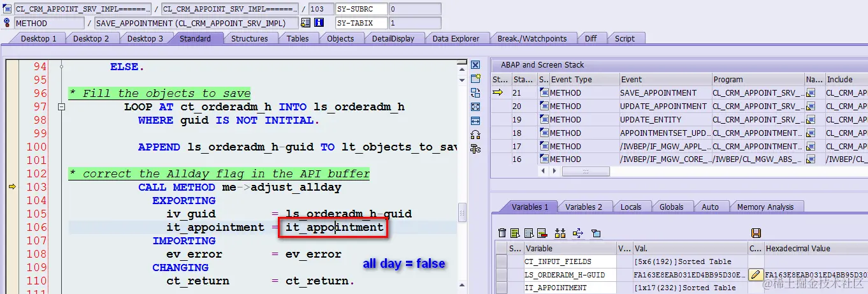Open the Diff tab

(x=591, y=38)
